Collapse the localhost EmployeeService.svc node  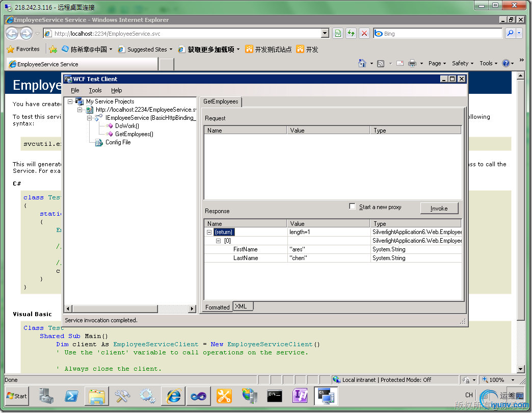pos(79,110)
